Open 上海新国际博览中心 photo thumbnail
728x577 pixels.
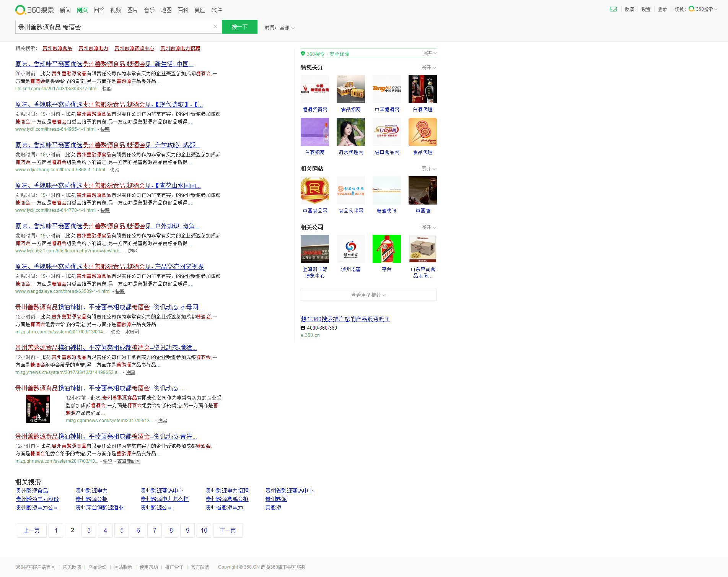(x=315, y=249)
